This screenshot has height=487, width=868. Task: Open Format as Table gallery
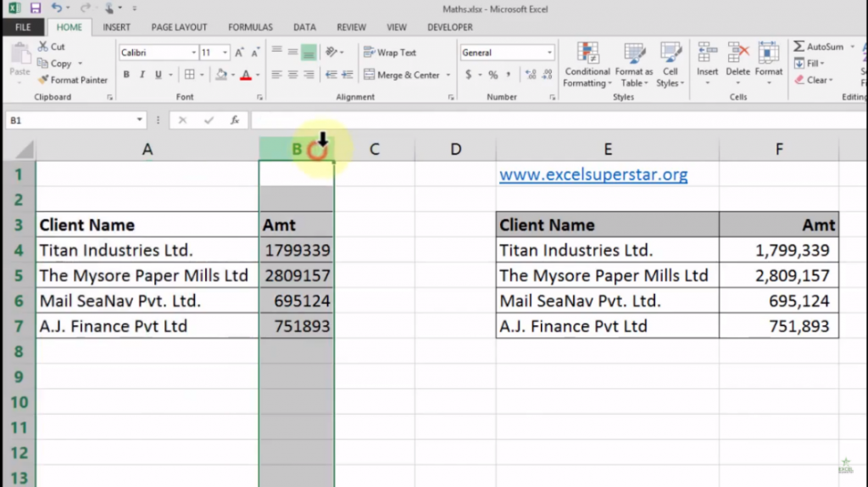coord(634,64)
